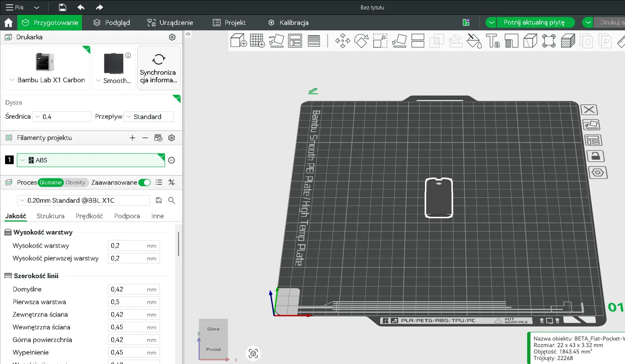625x364 pixels.
Task: Click the undo arrow in title bar
Action: pos(81,7)
